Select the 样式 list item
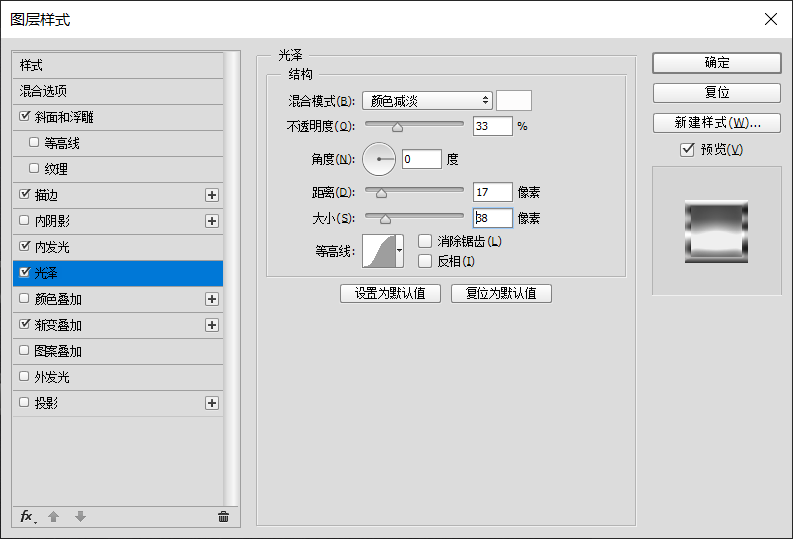This screenshot has width=793, height=539. coord(118,65)
